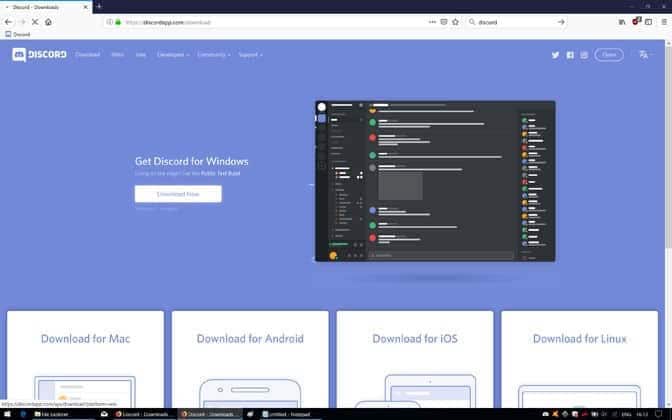Viewport: 672px width, 420px height.
Task: Click the Download Now button
Action: (178, 194)
